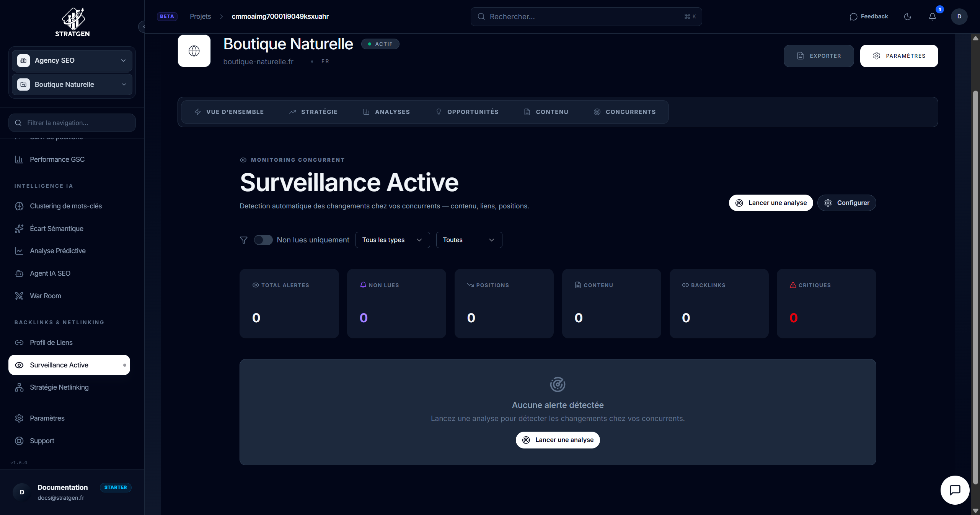Screen dimensions: 980x515
Task: Open Clustering de mots-clés
Action: tap(66, 206)
